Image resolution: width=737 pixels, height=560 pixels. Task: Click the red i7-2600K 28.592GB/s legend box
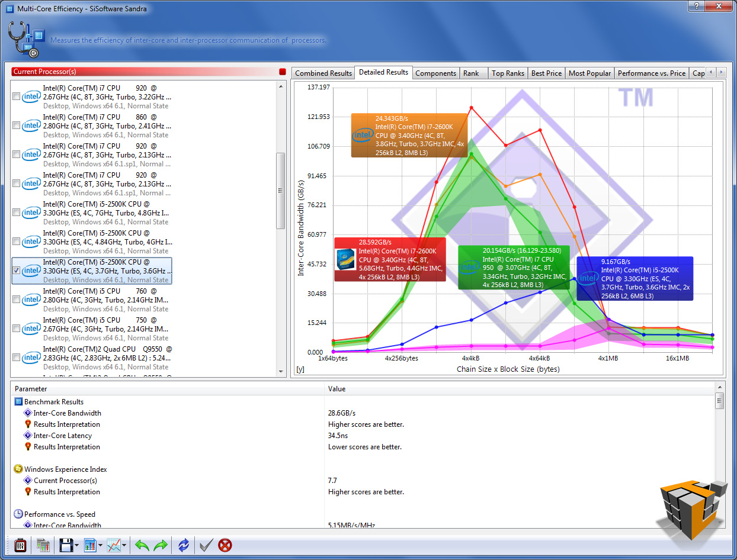point(390,259)
